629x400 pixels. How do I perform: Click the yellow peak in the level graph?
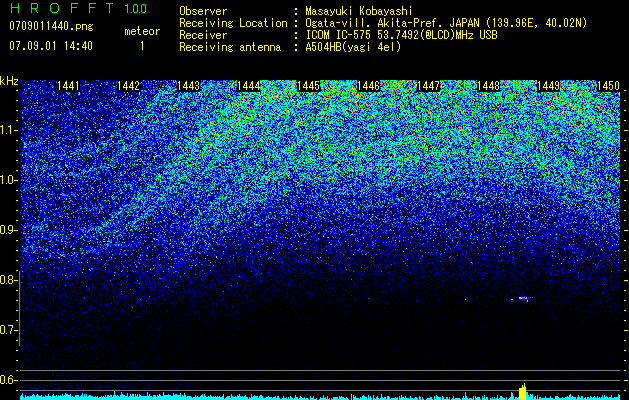[522, 392]
